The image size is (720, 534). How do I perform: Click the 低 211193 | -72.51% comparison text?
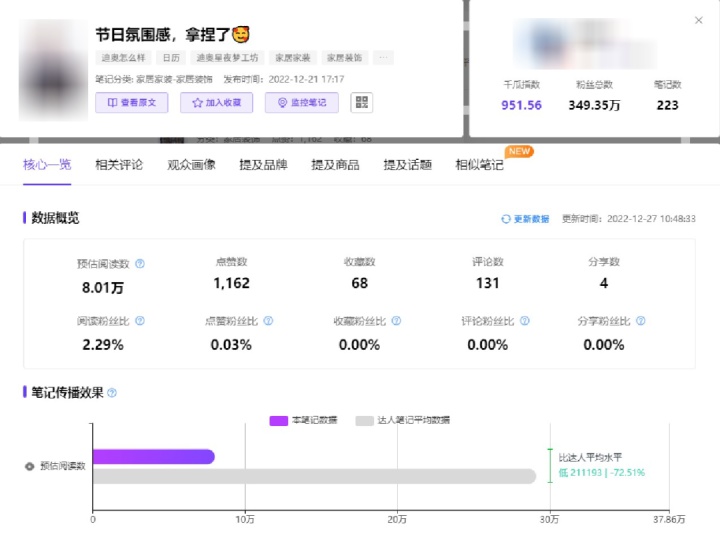[x=602, y=472]
